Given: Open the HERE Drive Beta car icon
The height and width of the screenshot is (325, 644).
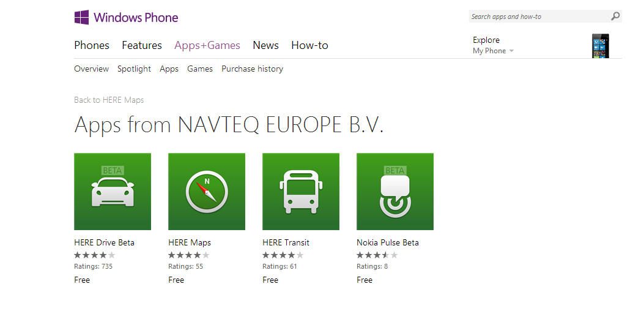Looking at the screenshot, I should [113, 192].
